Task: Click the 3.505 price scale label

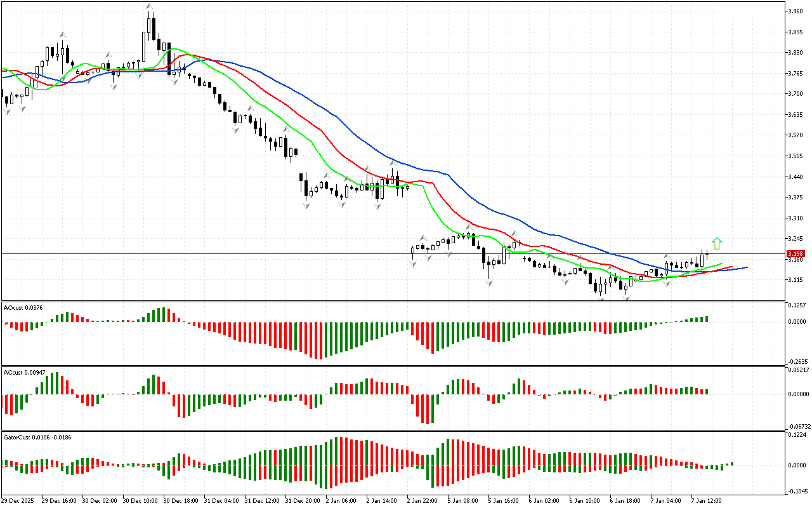Action: (794, 156)
